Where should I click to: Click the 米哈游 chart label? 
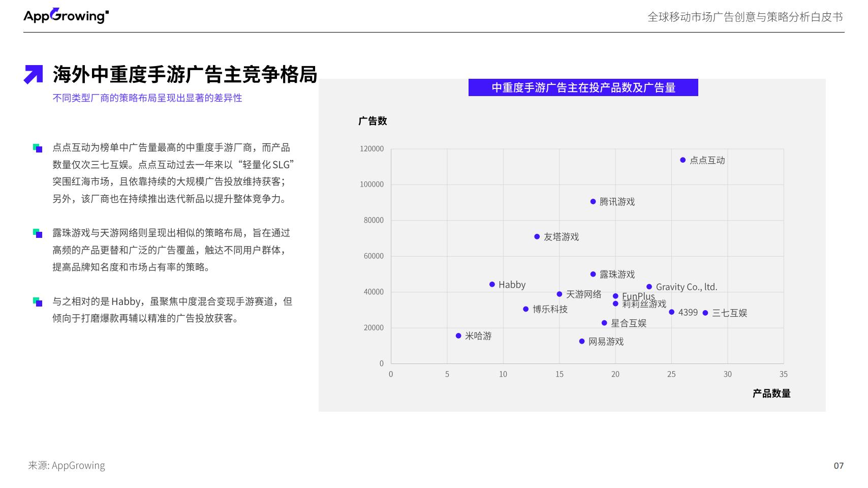[478, 336]
